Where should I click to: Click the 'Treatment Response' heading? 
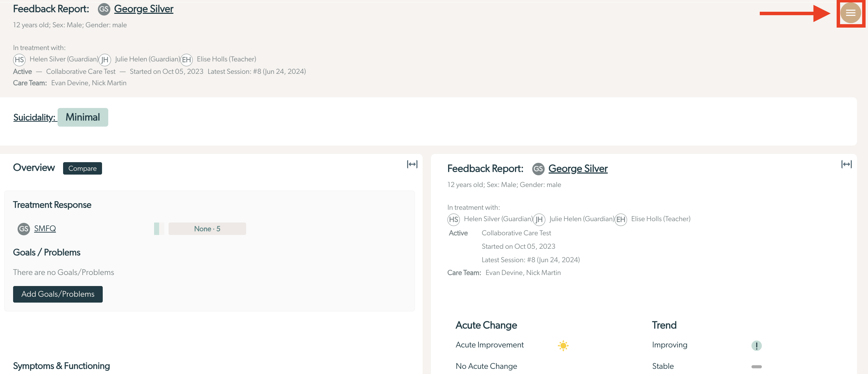(x=52, y=205)
